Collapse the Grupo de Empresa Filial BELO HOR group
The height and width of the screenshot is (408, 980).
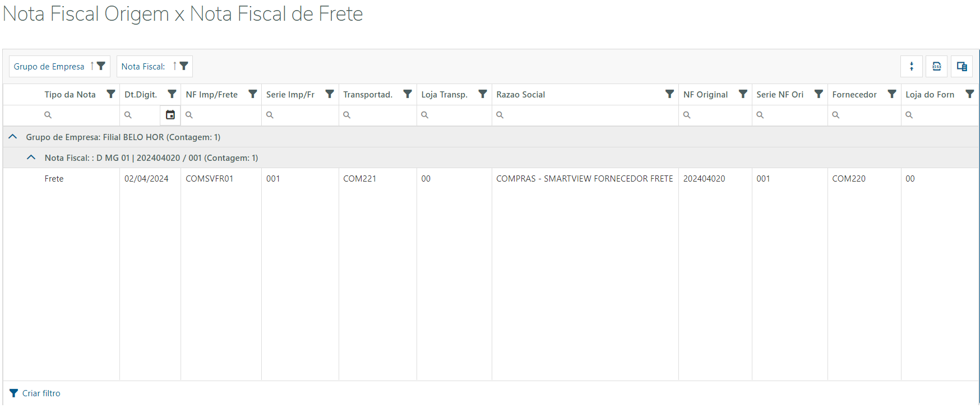(13, 137)
